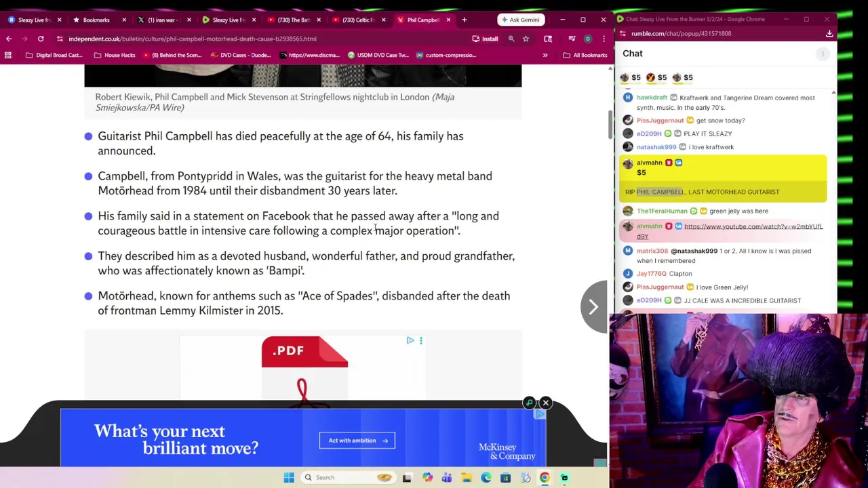The image size is (868, 488).
Task: Open PDF ad options three dots
Action: (x=420, y=341)
